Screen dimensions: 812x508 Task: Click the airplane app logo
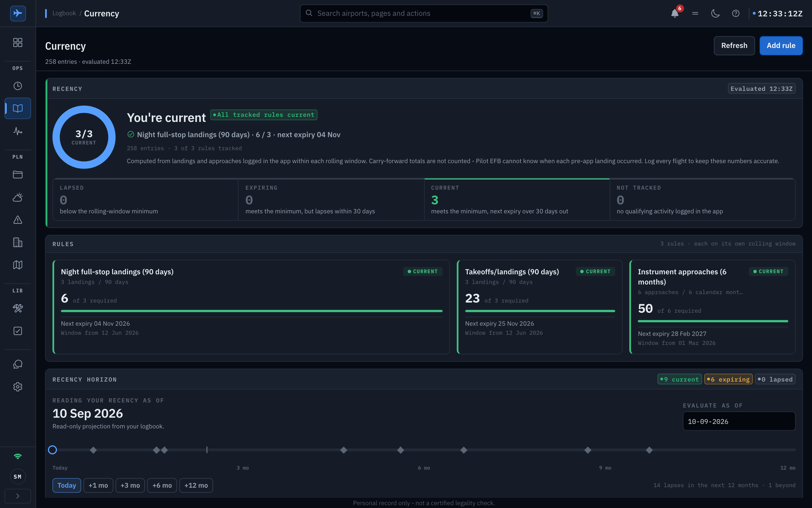click(x=18, y=14)
